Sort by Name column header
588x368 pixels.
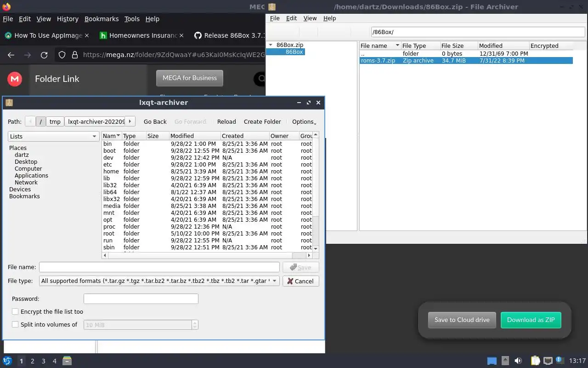[x=111, y=136]
